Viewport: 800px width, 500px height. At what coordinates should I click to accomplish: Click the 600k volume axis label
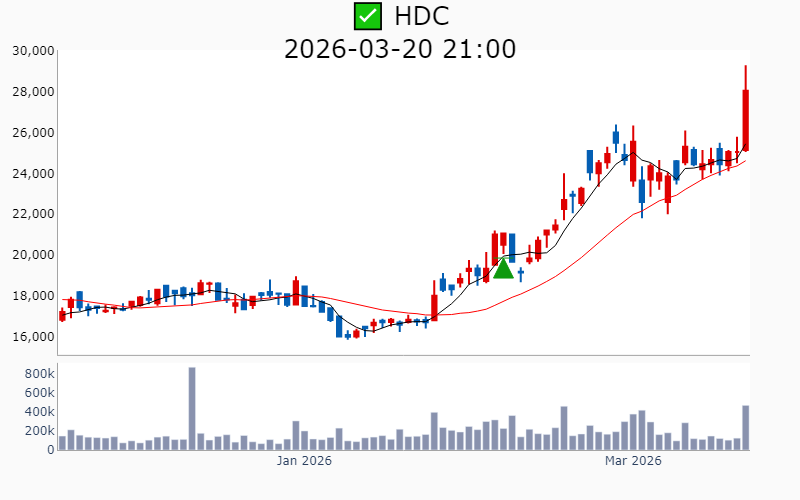[36, 393]
